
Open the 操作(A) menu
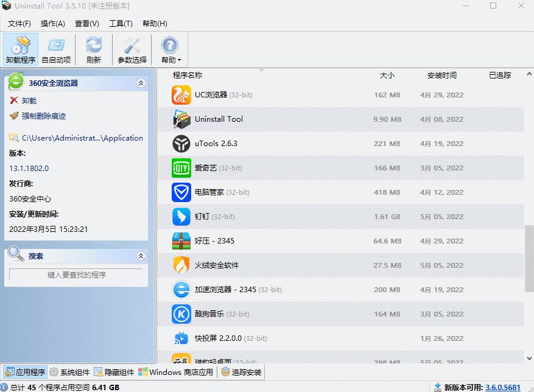[53, 24]
